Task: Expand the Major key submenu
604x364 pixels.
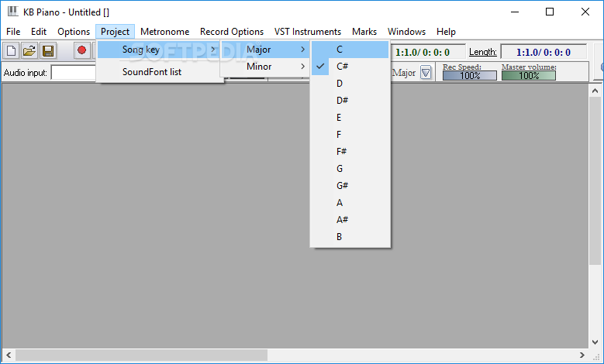Action: 265,50
